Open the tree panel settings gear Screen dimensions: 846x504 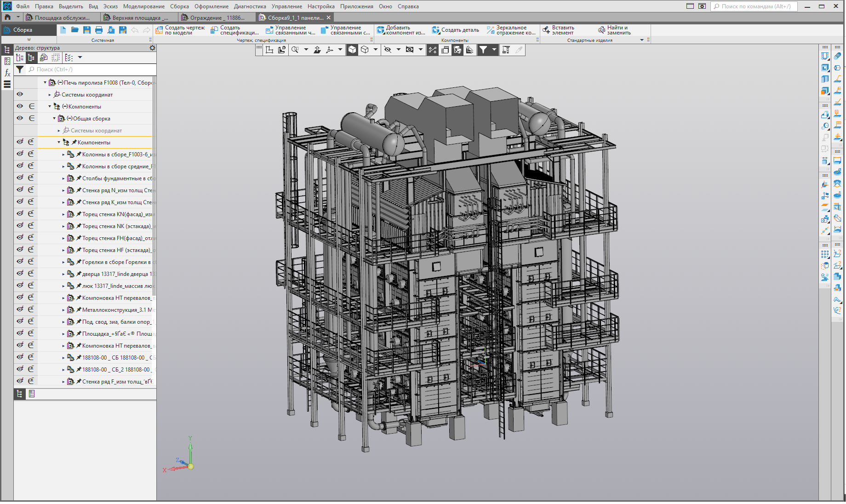152,48
